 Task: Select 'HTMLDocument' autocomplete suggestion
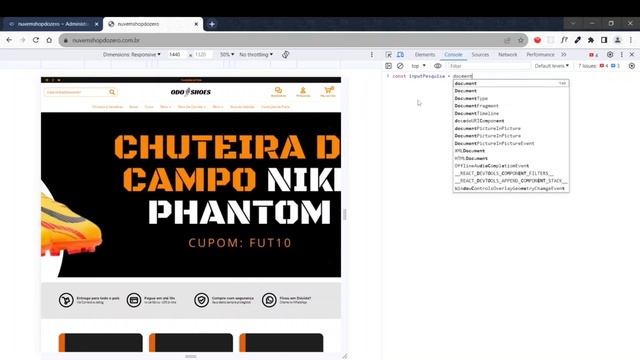511,158
